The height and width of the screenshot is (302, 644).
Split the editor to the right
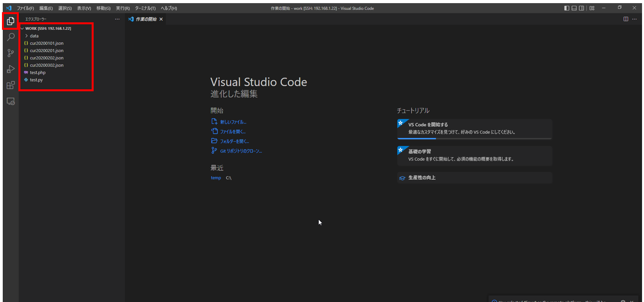(626, 19)
